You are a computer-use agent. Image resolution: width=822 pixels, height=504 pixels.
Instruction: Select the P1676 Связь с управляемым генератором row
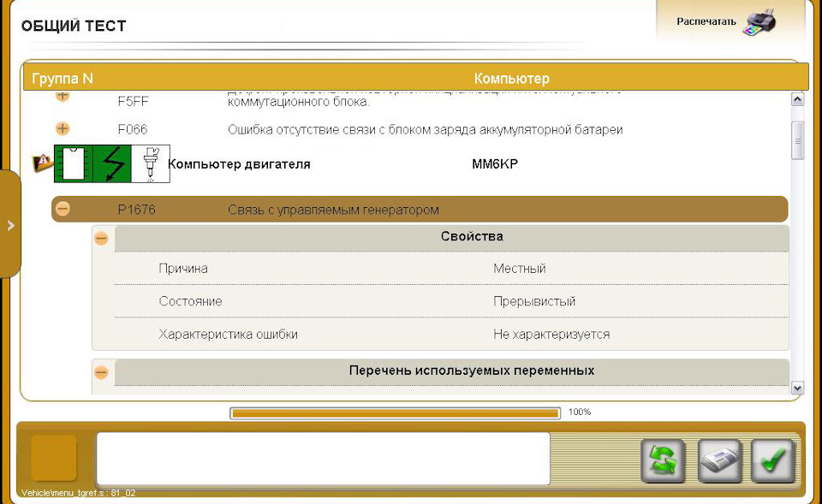[x=420, y=210]
